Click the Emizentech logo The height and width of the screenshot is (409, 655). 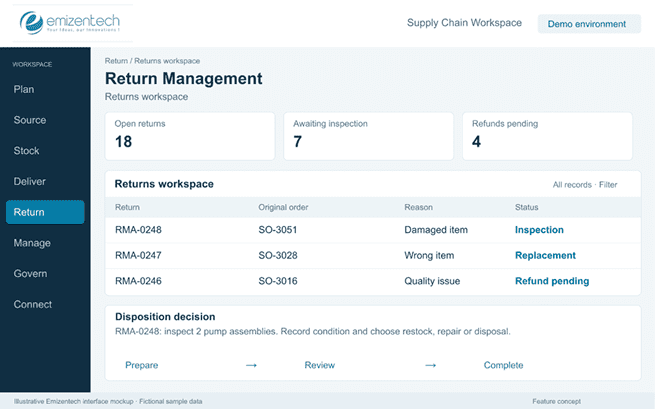coord(70,23)
